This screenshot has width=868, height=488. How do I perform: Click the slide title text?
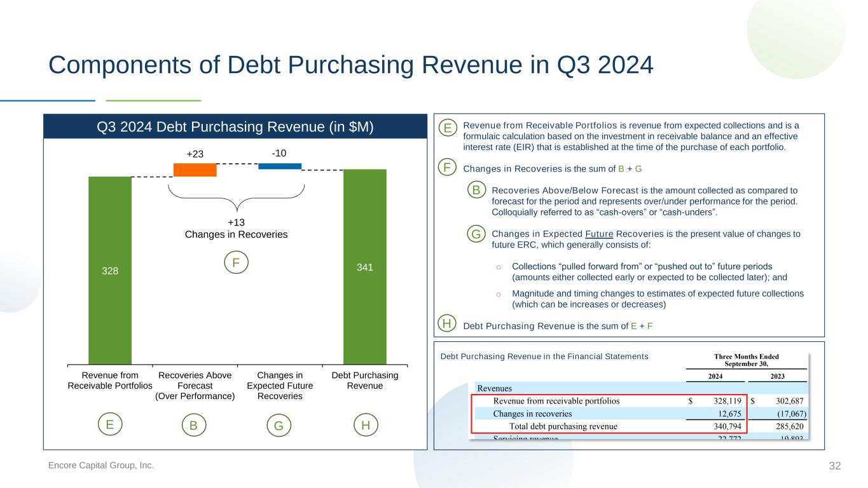(x=351, y=65)
